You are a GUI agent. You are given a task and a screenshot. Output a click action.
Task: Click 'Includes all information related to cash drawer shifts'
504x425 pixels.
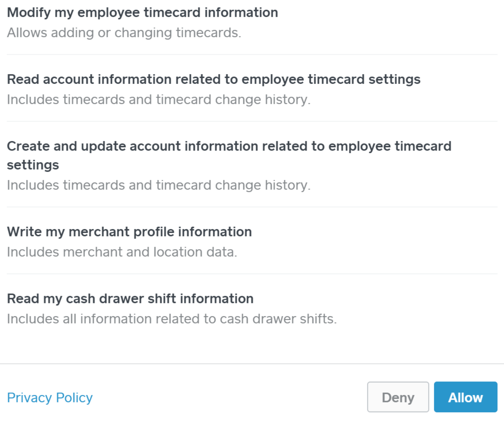[x=172, y=319]
